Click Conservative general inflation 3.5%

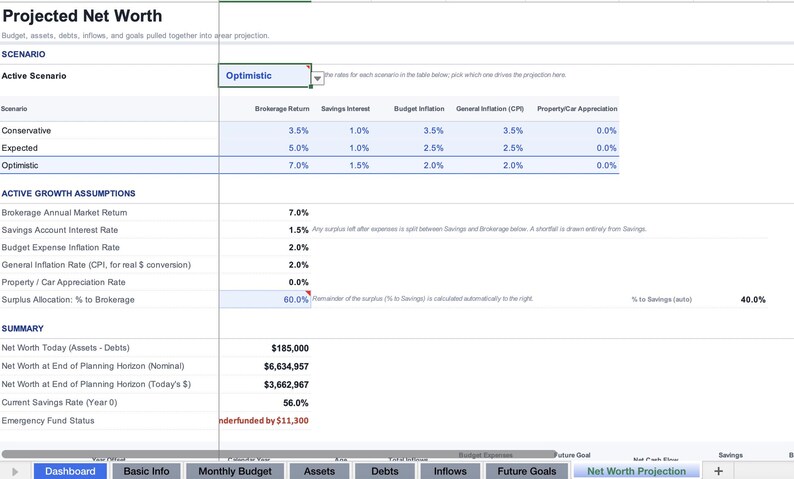(513, 131)
